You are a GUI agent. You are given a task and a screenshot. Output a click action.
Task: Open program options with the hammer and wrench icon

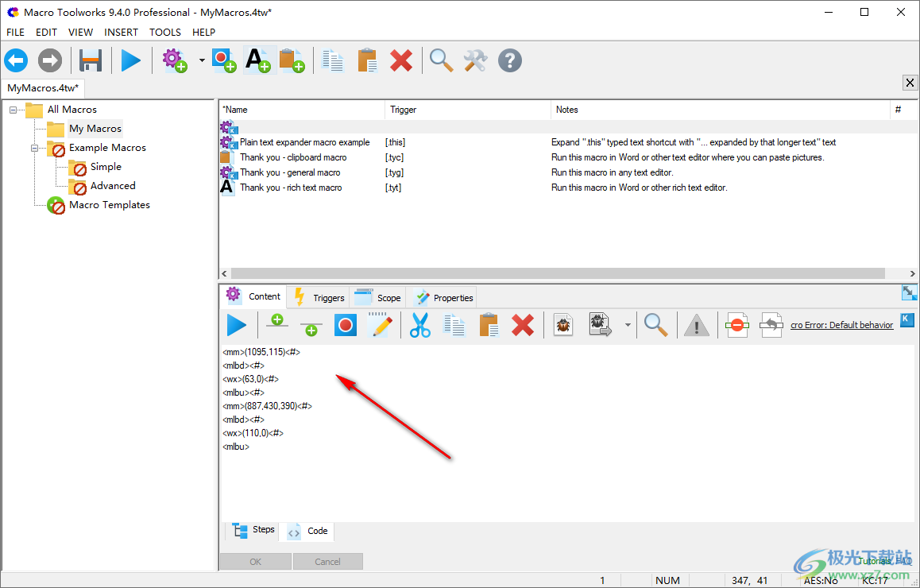tap(475, 60)
